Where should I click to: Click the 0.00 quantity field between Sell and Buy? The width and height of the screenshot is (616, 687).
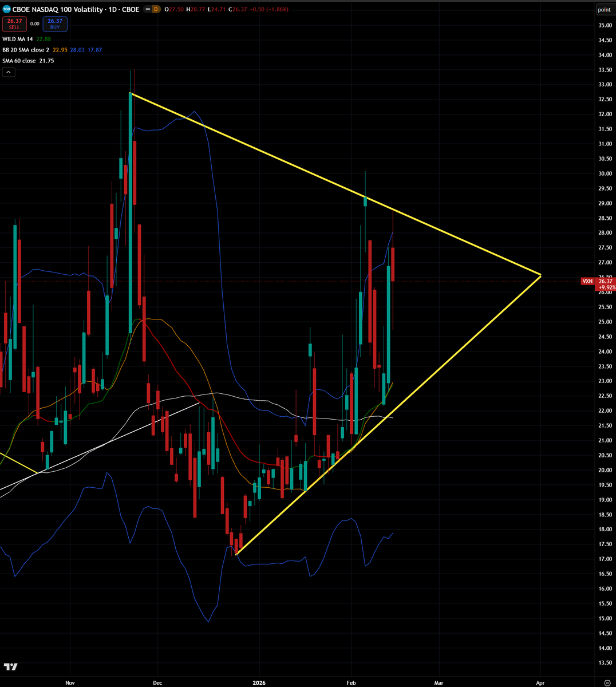click(34, 24)
